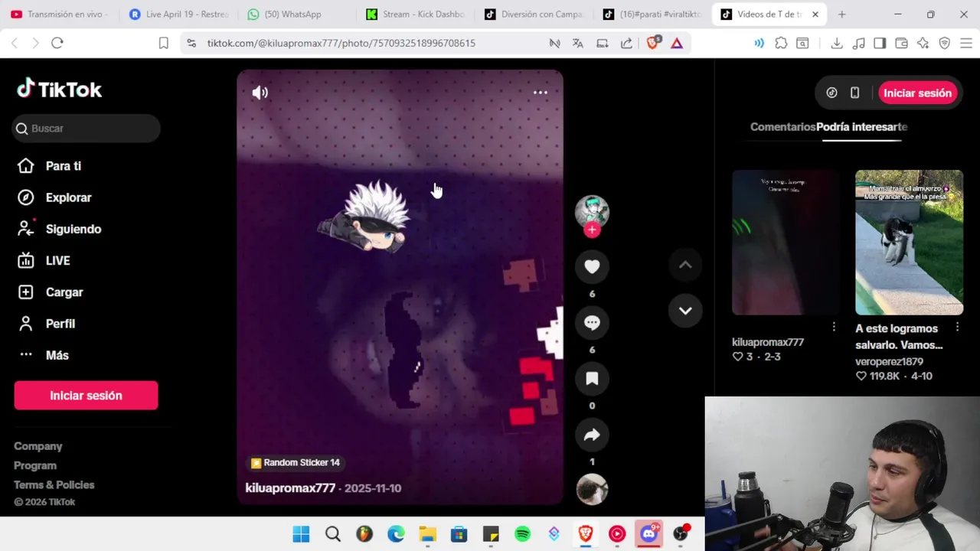Image resolution: width=980 pixels, height=551 pixels.
Task: Share the video with the arrow icon
Action: (x=592, y=435)
